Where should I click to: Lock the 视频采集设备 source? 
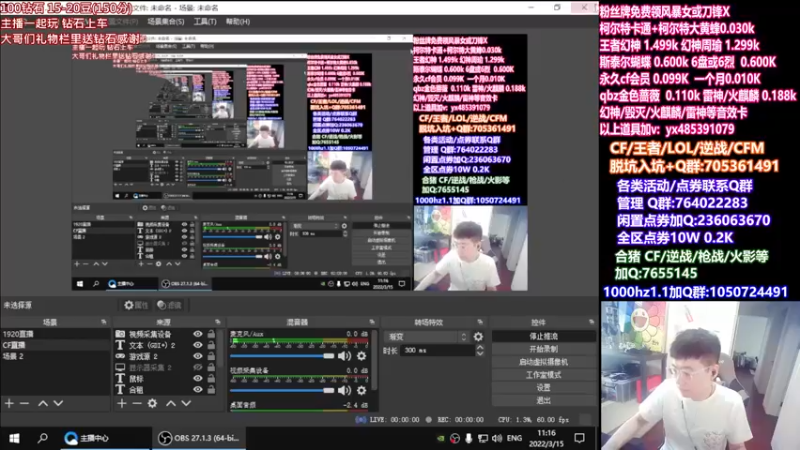(x=211, y=334)
